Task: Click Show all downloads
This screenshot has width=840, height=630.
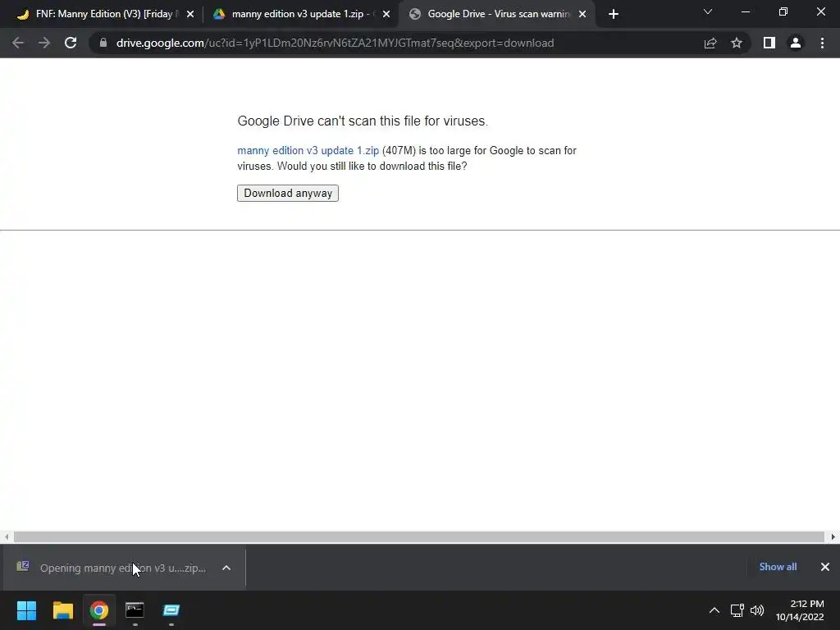Action: 778,567
